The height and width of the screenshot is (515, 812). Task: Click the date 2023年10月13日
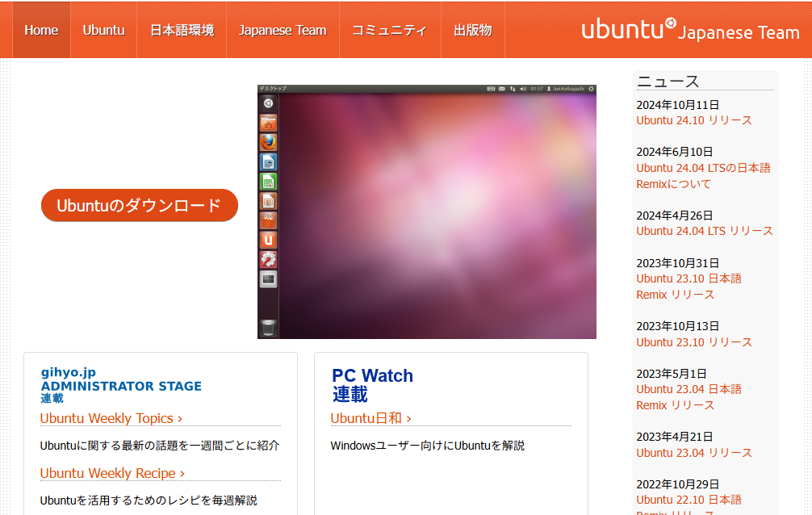click(x=677, y=326)
